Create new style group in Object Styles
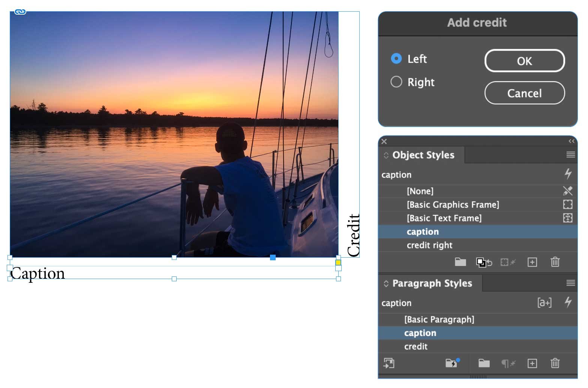The height and width of the screenshot is (388, 588). click(460, 262)
